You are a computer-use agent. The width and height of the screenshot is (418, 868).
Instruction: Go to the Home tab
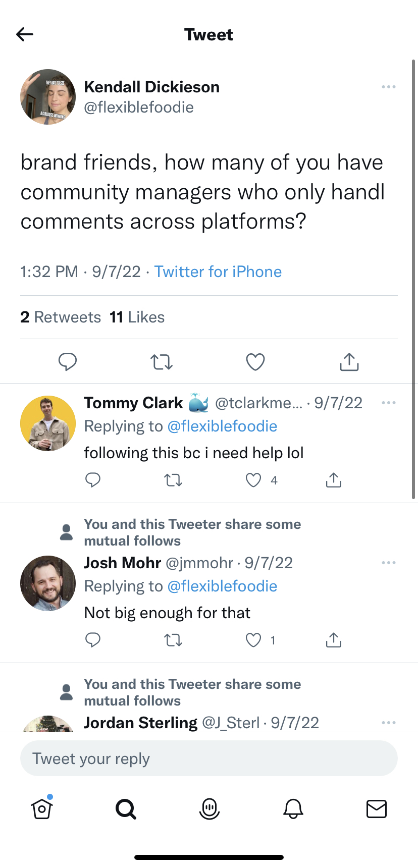[x=42, y=808]
